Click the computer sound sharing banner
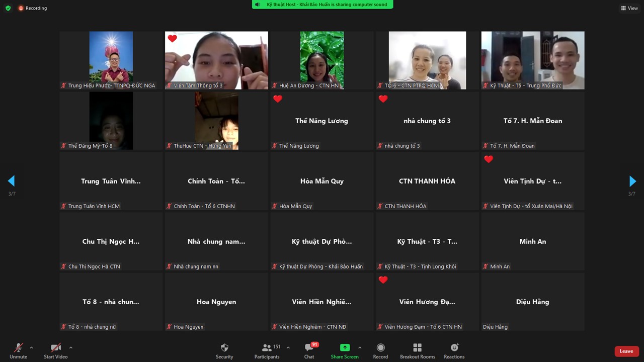 323,5
